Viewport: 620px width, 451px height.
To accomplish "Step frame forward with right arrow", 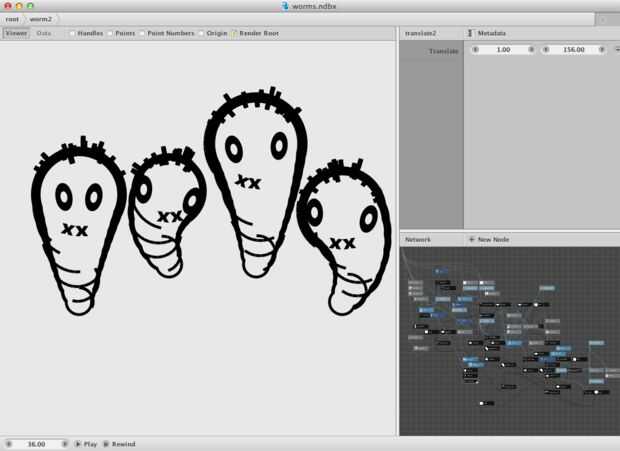I will pyautogui.click(x=64, y=444).
